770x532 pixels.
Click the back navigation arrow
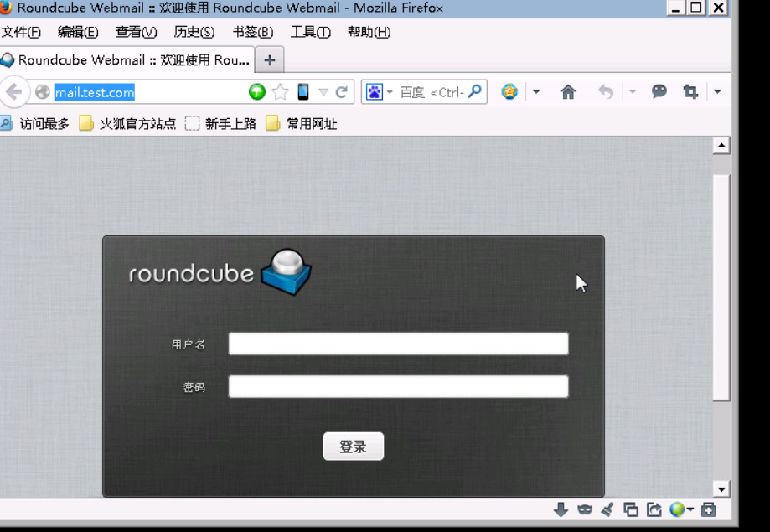13,91
